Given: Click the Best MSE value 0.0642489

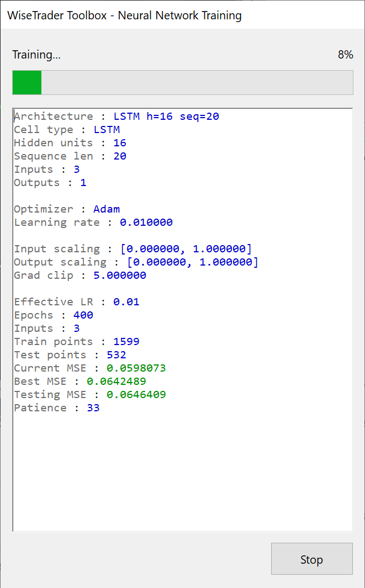Looking at the screenshot, I should [x=117, y=382].
